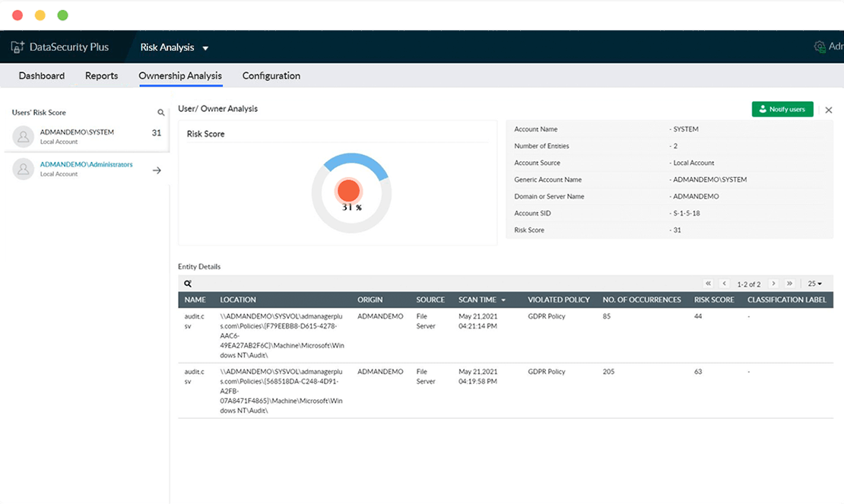The height and width of the screenshot is (504, 844).
Task: Switch to the Dashboard tab
Action: click(x=42, y=76)
